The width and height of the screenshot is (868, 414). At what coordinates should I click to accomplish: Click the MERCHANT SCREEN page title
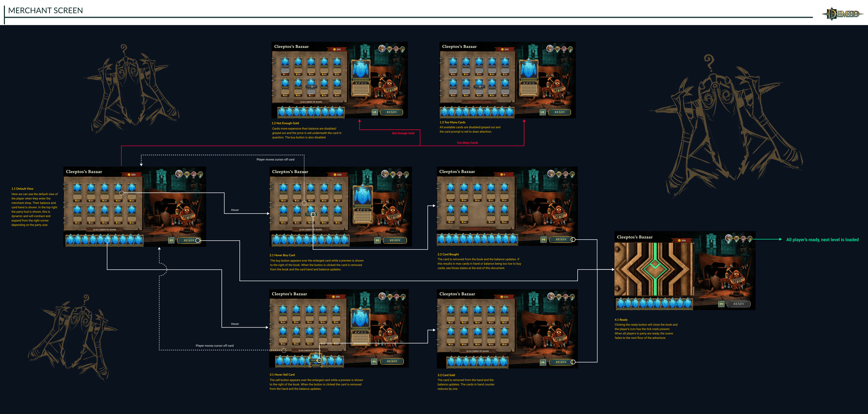click(x=46, y=10)
